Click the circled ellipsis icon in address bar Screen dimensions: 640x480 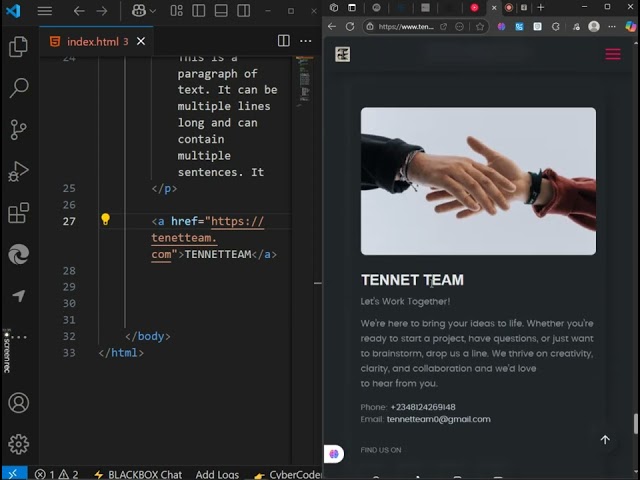click(460, 27)
